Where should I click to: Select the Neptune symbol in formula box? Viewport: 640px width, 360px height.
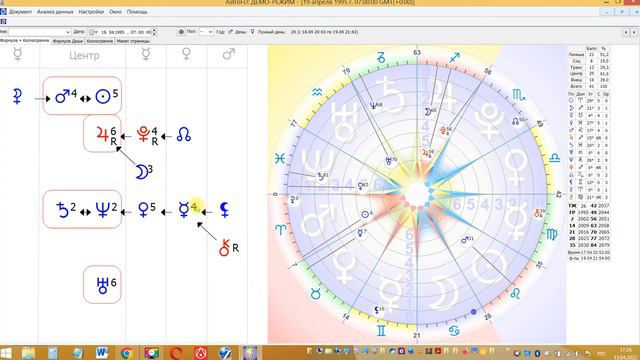click(102, 210)
